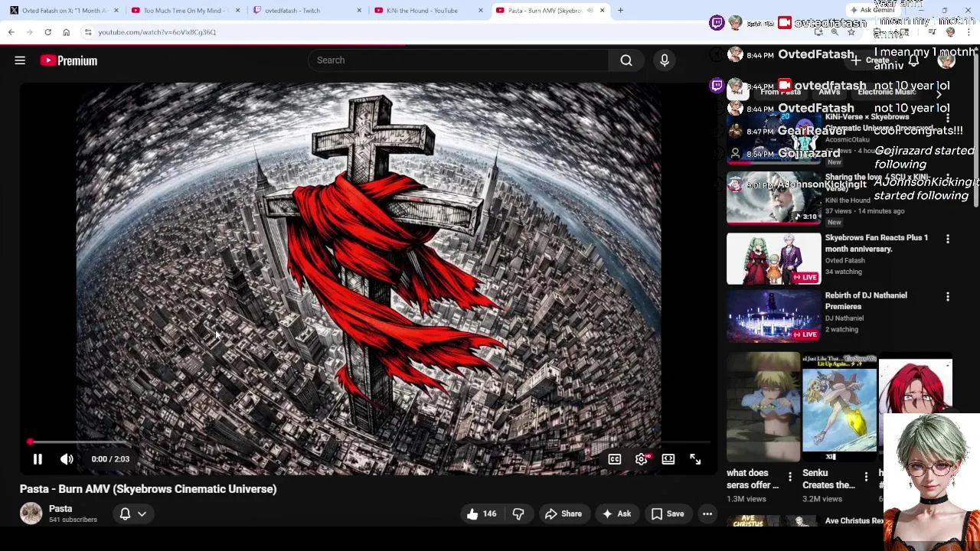
Task: Share the Pasta Burn AMV video
Action: pyautogui.click(x=563, y=514)
